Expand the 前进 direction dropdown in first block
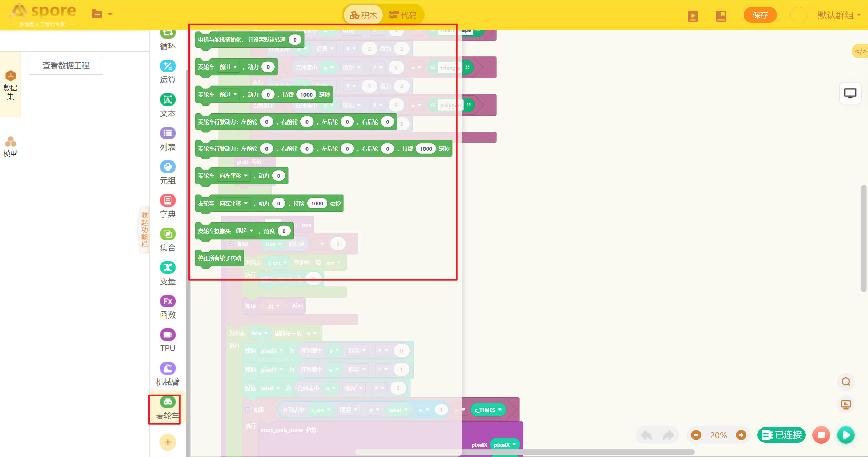This screenshot has height=457, width=868. (229, 67)
